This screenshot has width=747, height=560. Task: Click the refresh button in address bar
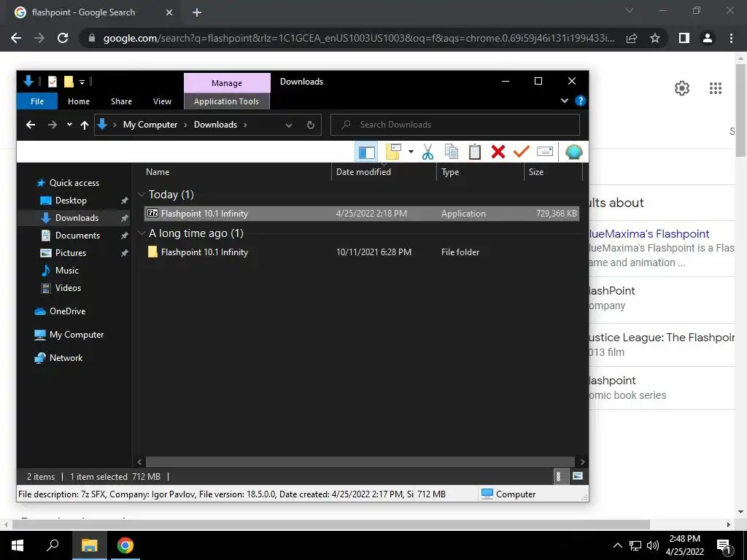point(311,125)
